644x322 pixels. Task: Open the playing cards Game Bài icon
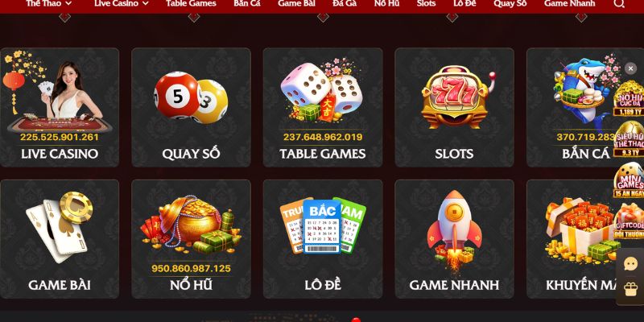(59, 226)
